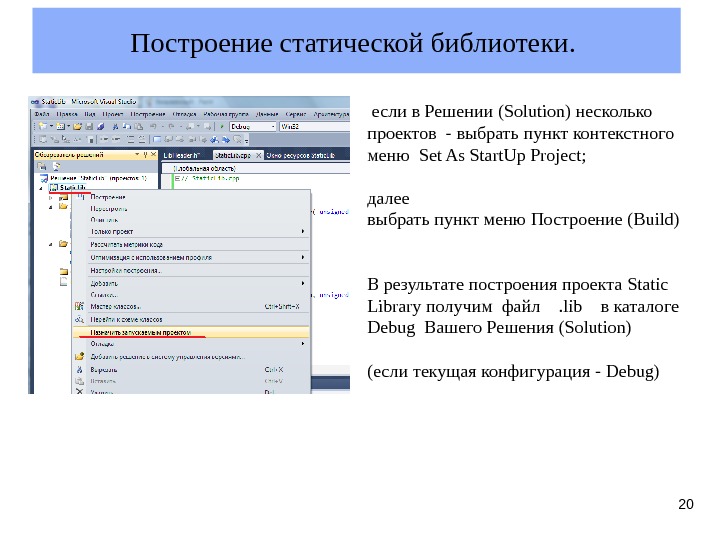The image size is (720, 540).
Task: Click the pin icon of Solution Explorer panel
Action: click(145, 155)
